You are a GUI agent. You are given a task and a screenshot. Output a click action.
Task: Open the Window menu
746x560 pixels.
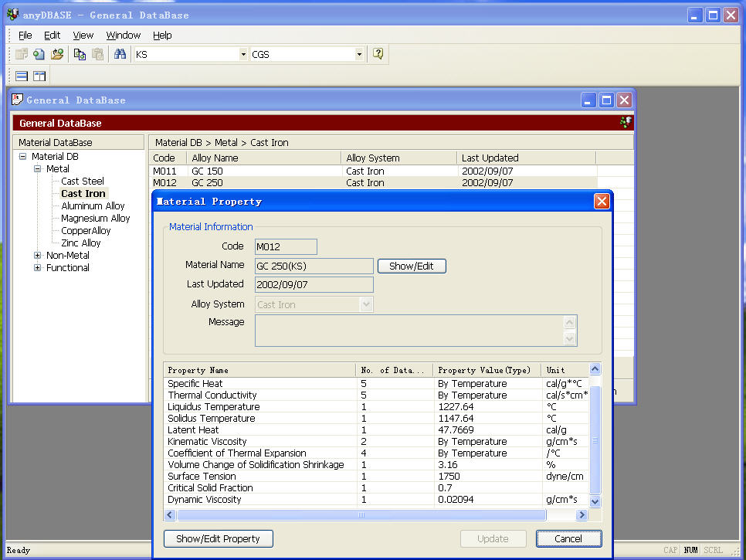coord(124,36)
